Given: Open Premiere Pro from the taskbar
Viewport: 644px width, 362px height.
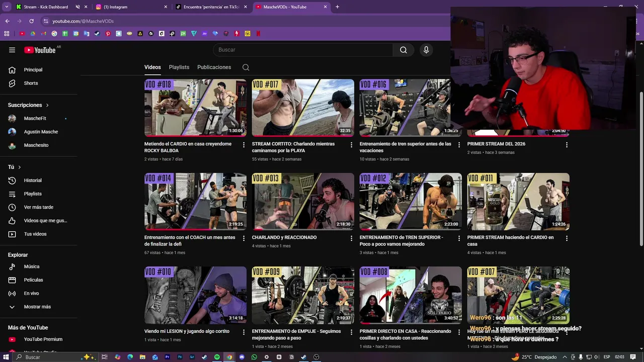Looking at the screenshot, I should click(x=167, y=357).
